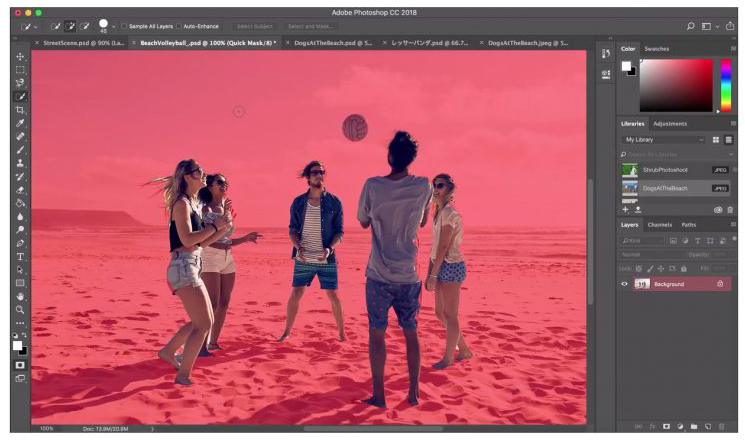This screenshot has width=745, height=442.
Task: Switch to the Channels tab
Action: pyautogui.click(x=660, y=225)
